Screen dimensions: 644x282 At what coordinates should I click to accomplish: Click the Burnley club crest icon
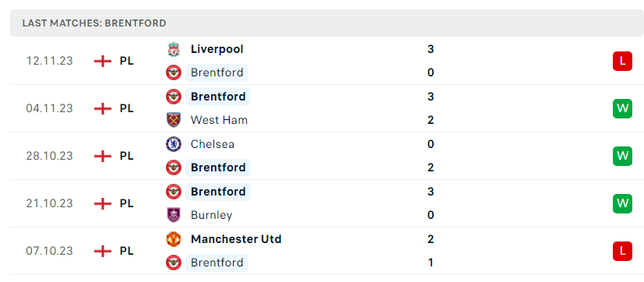coord(174,215)
